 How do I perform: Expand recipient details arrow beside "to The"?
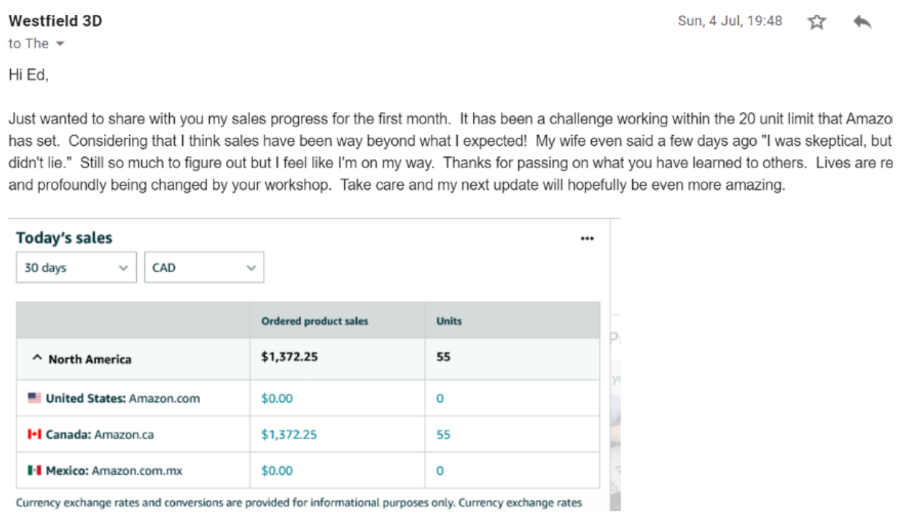(x=60, y=44)
